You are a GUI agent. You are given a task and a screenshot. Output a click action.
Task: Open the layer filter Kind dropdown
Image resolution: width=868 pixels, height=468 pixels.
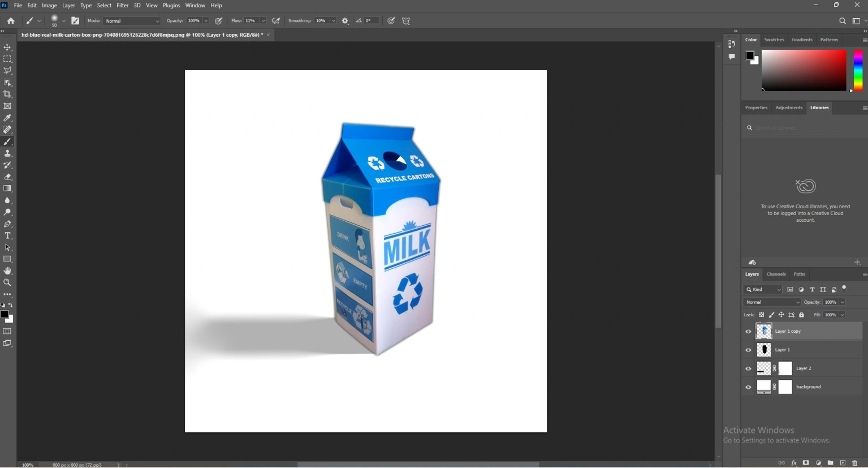click(x=763, y=290)
